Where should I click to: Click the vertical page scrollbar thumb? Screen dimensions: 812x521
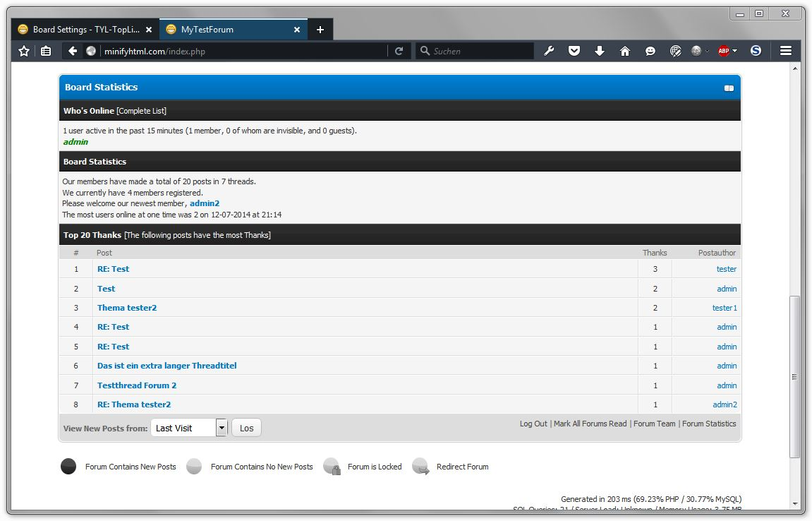[x=795, y=376]
